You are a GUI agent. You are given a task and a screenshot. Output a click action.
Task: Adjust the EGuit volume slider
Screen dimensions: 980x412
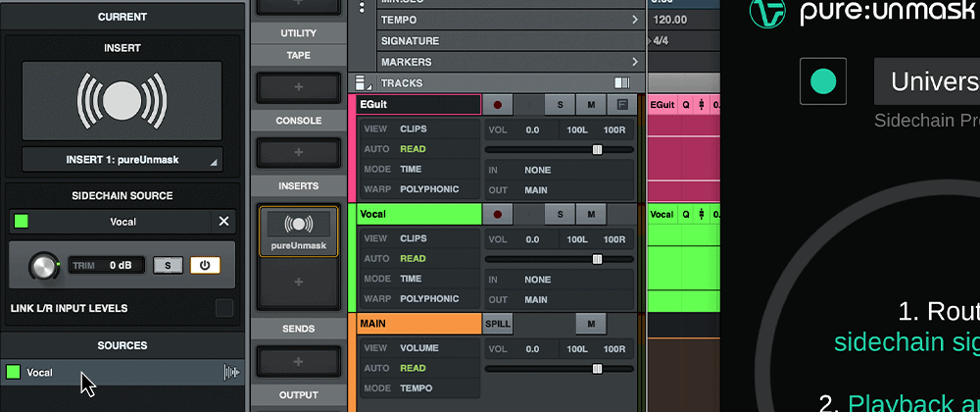pyautogui.click(x=597, y=149)
